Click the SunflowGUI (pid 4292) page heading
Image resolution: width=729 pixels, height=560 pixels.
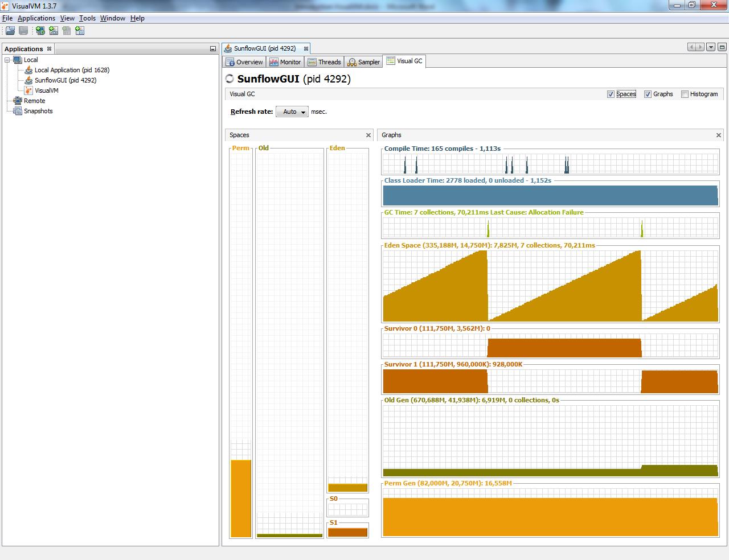pos(294,79)
